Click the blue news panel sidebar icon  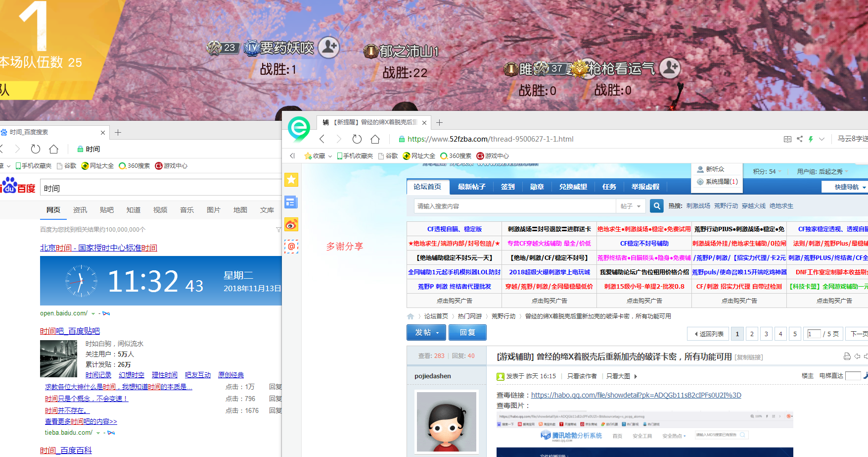[x=291, y=202]
